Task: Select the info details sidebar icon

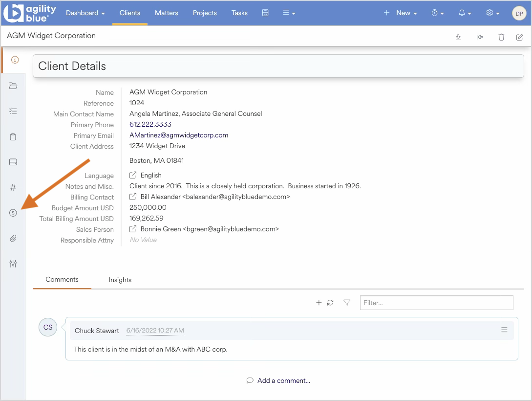Action: pos(15,60)
